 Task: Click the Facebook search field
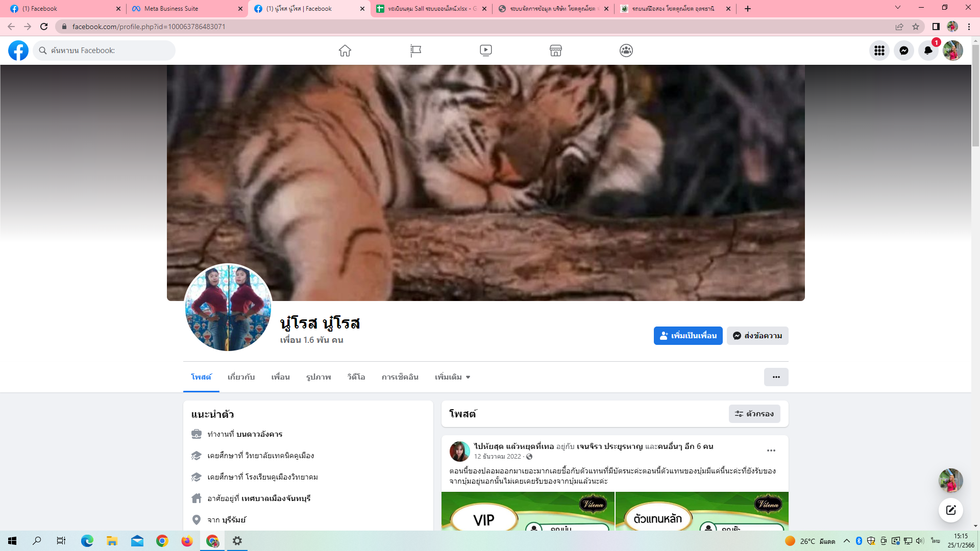(x=105, y=51)
